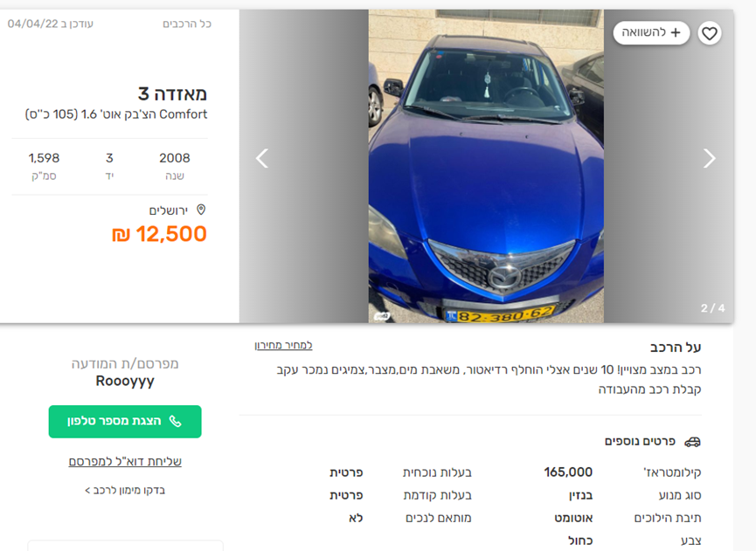Open בדקו מימון לרכב financing link

[x=125, y=491]
